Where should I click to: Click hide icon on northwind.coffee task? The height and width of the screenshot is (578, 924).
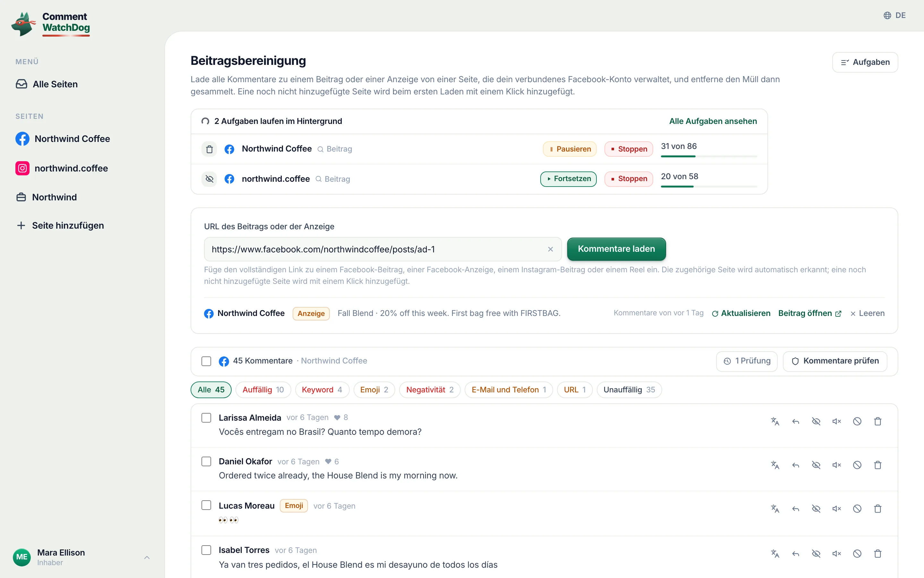click(209, 179)
